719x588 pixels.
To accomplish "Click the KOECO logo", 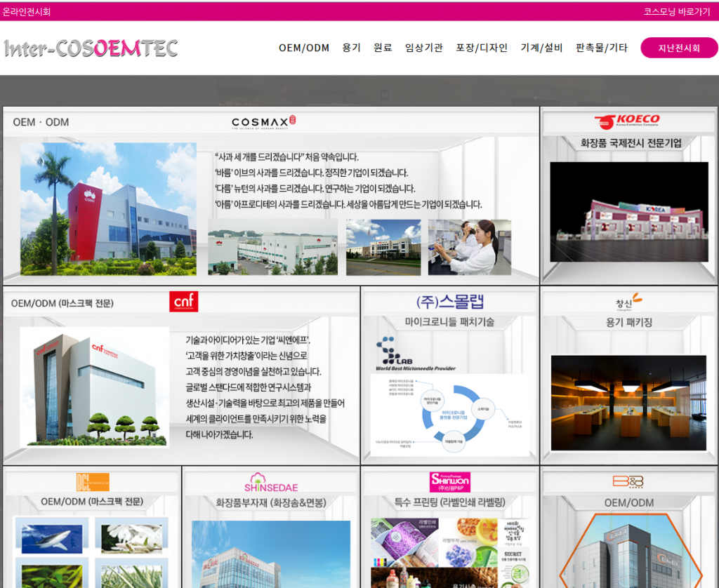I will coord(627,121).
